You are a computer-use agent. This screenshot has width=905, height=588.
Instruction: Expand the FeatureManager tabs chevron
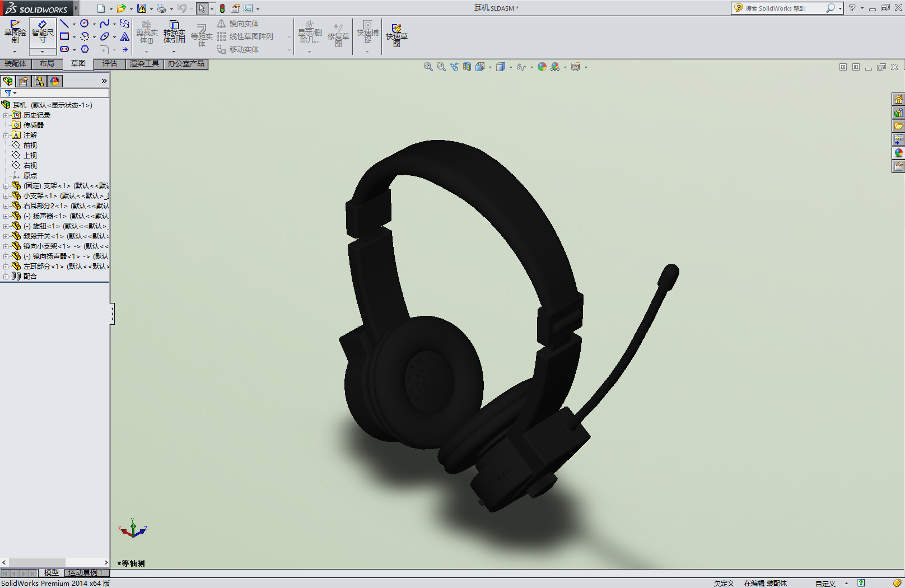click(x=104, y=81)
